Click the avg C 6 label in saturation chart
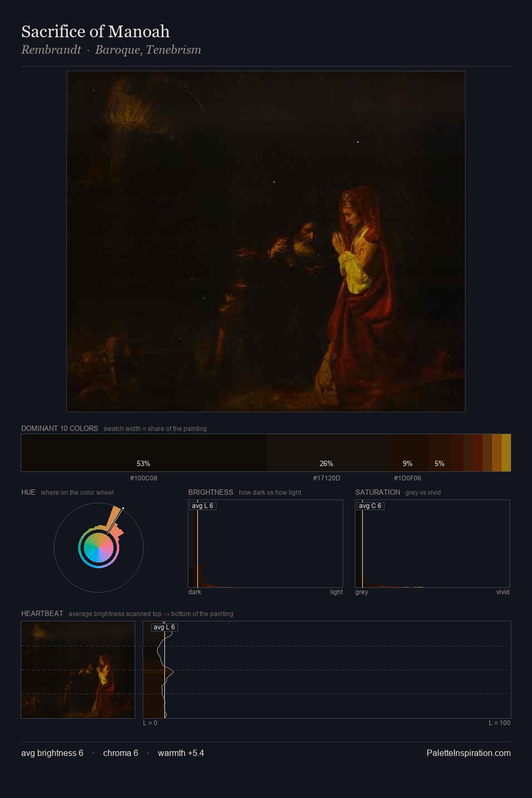This screenshot has height=798, width=532. [370, 506]
